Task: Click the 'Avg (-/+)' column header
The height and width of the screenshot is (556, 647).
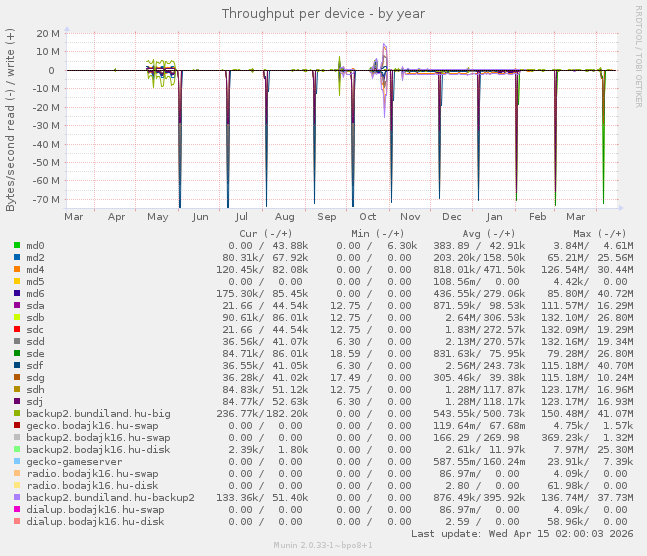Action: click(489, 234)
